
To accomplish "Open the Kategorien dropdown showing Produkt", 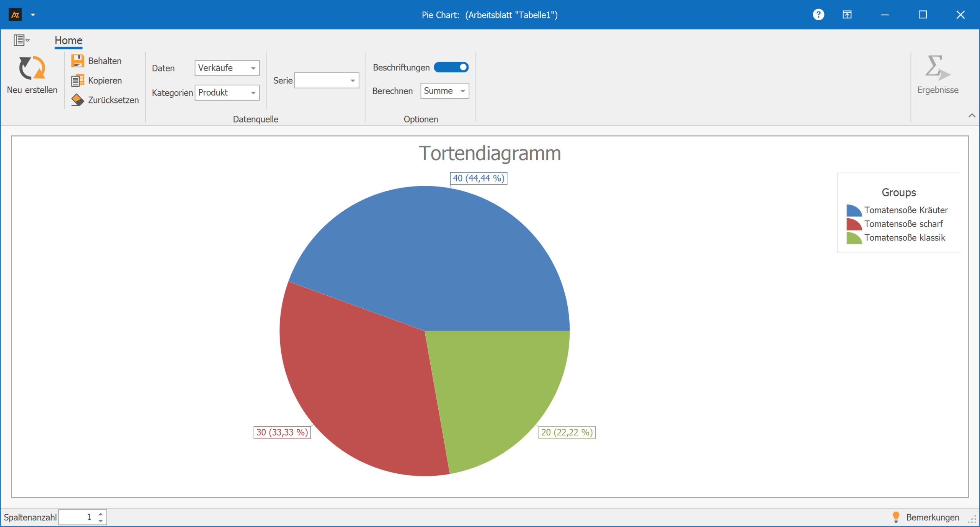I will click(227, 93).
